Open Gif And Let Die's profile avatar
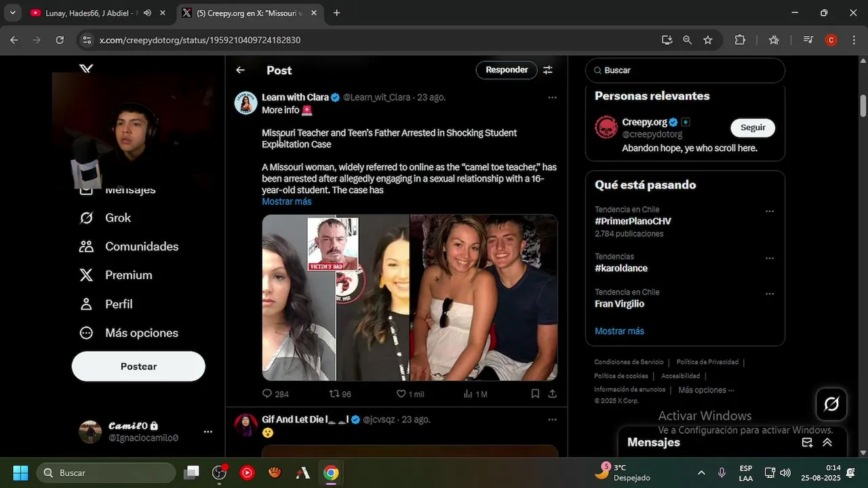 [245, 426]
